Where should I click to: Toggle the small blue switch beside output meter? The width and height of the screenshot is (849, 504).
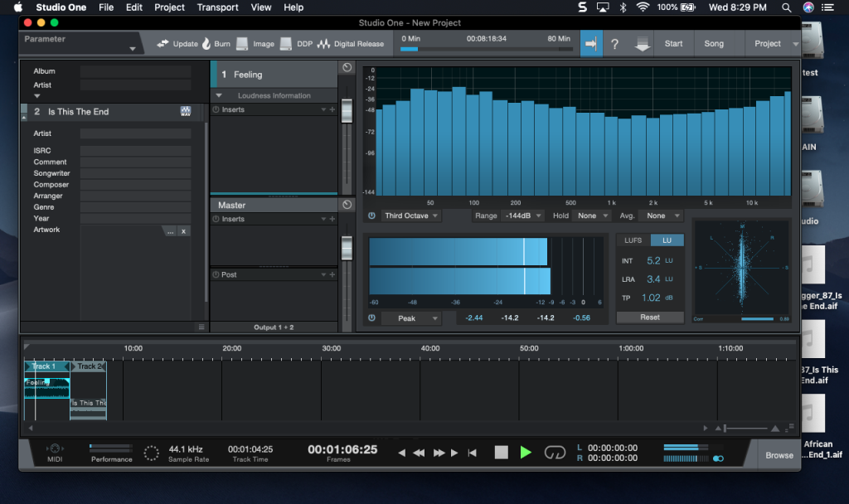pyautogui.click(x=718, y=458)
